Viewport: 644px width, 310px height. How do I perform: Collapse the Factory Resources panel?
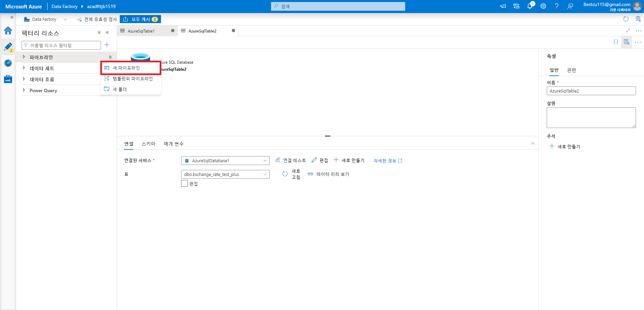click(x=107, y=33)
